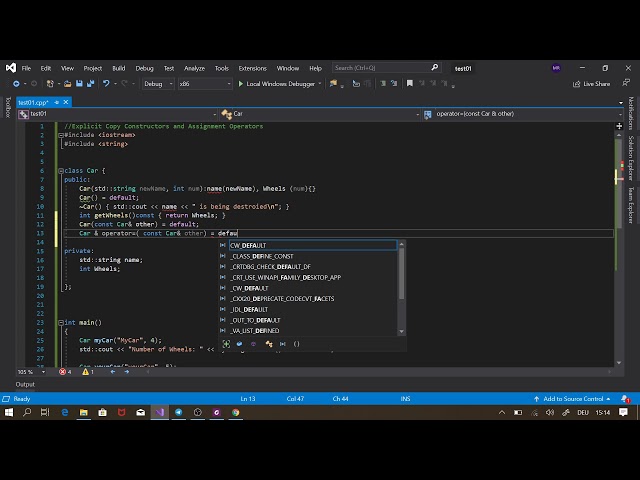Image resolution: width=640 pixels, height=480 pixels.
Task: Click the Undo arrow icon
Action: pyautogui.click(x=106, y=84)
